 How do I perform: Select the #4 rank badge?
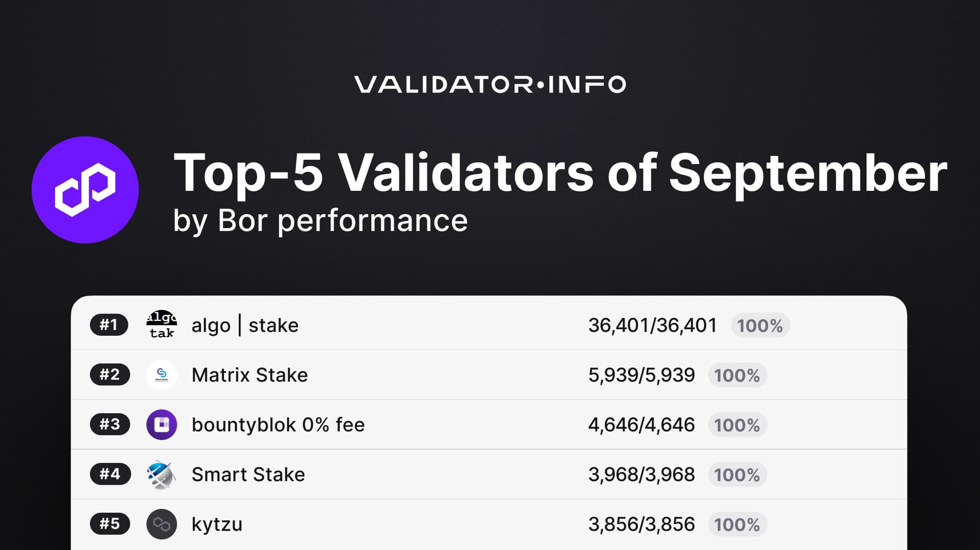click(x=110, y=474)
